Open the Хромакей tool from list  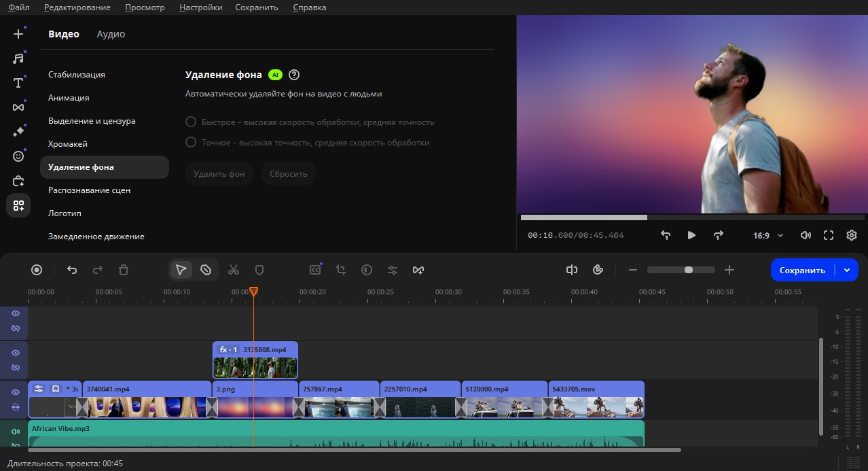pyautogui.click(x=68, y=144)
